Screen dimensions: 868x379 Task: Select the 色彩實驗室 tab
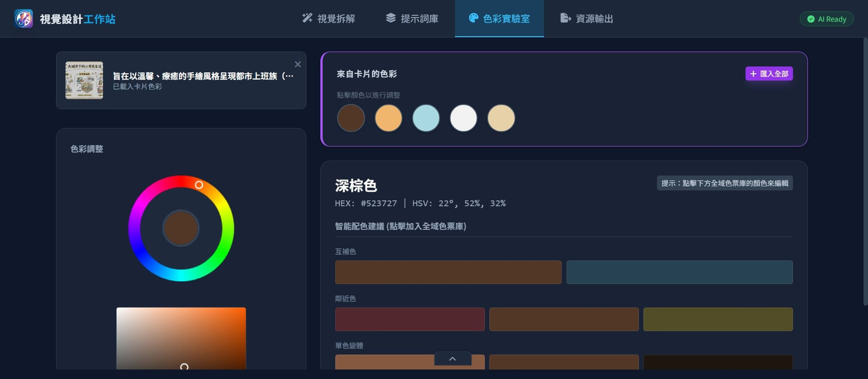coord(499,18)
